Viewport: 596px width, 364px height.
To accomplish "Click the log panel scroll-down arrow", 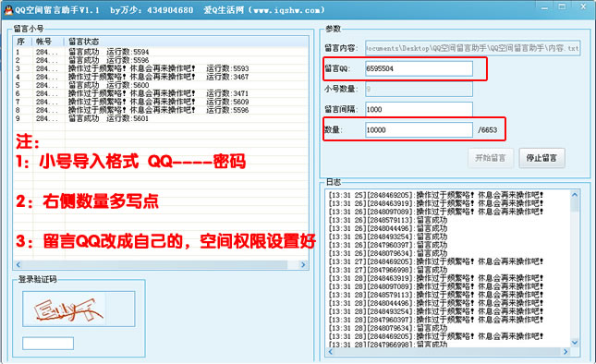I will coord(575,343).
